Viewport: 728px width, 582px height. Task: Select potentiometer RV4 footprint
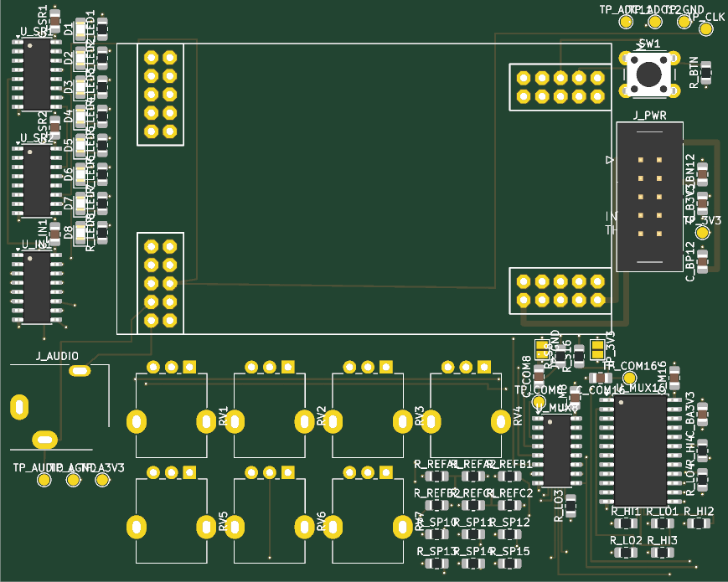[466, 409]
